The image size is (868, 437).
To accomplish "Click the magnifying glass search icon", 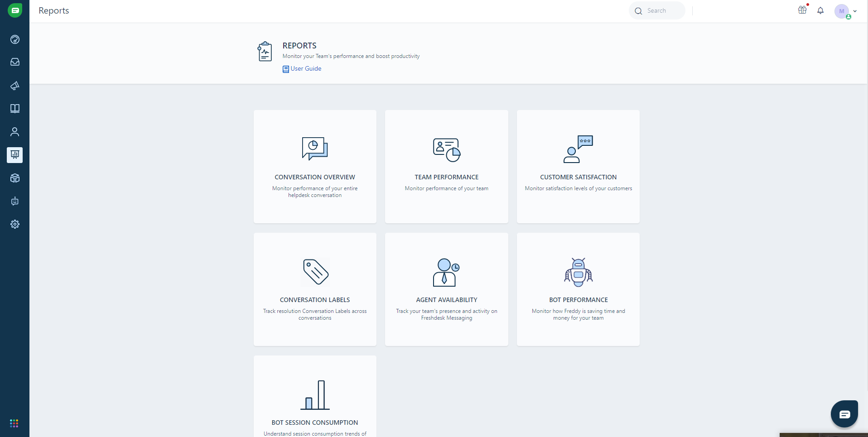I will pyautogui.click(x=638, y=11).
